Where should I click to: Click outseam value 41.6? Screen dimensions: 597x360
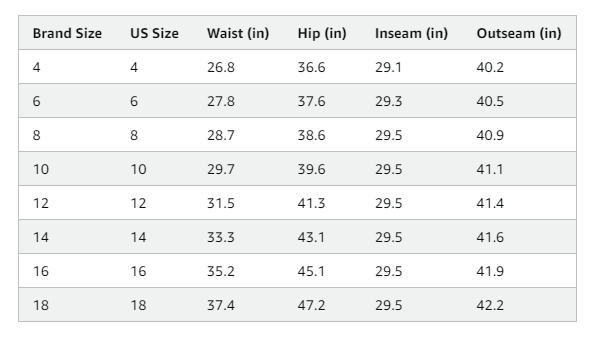click(x=490, y=237)
